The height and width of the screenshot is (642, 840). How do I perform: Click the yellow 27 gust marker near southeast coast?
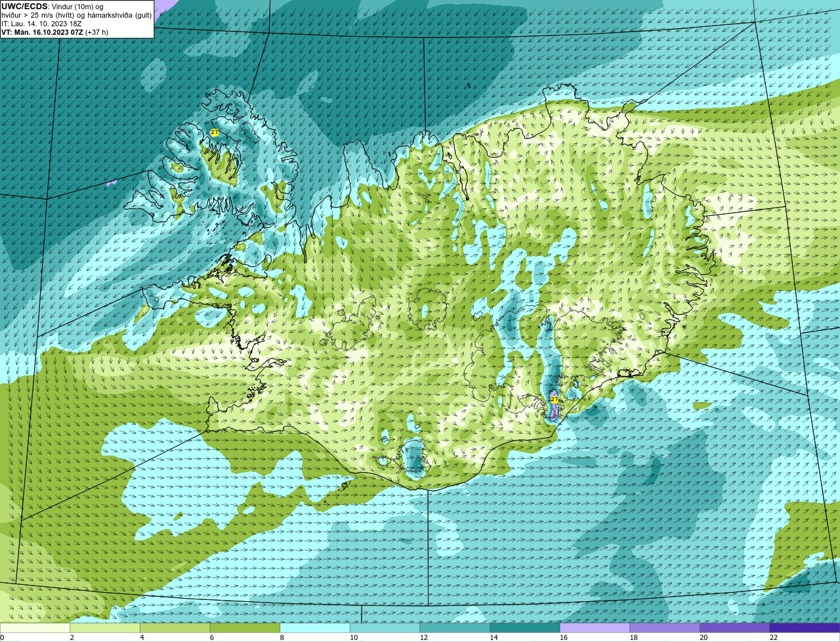click(554, 399)
